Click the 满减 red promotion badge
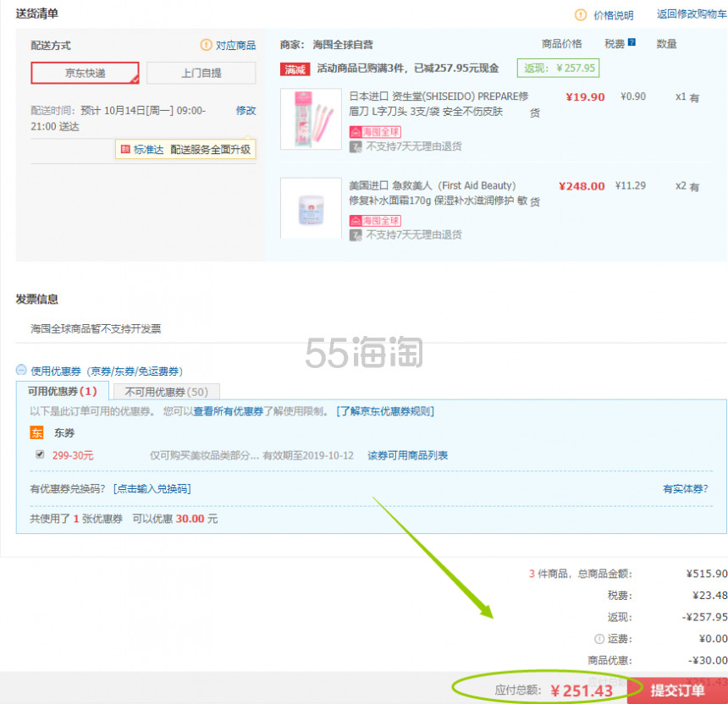 295,69
